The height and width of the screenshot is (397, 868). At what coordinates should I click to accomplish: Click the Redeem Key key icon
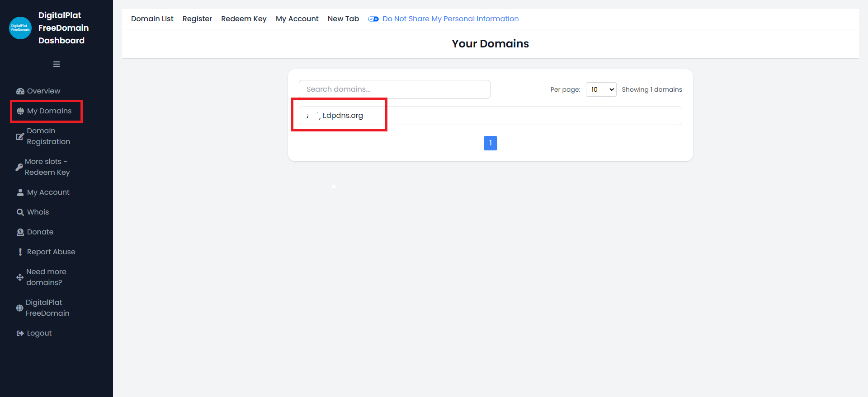point(19,167)
